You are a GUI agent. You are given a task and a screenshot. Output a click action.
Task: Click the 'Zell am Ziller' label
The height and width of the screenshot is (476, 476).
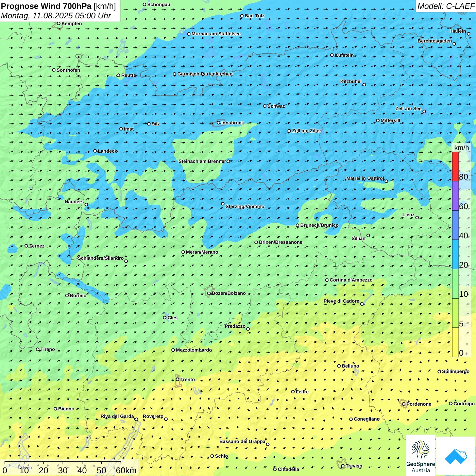pyautogui.click(x=307, y=131)
